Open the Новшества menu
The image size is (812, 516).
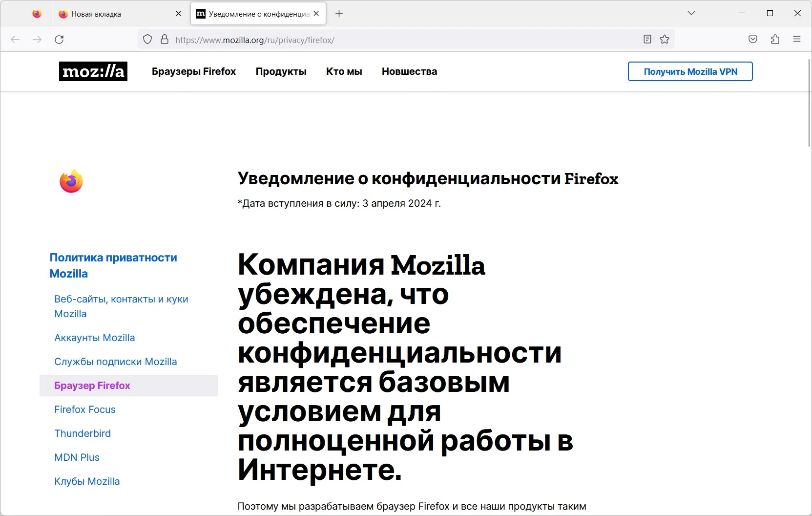[x=410, y=71]
